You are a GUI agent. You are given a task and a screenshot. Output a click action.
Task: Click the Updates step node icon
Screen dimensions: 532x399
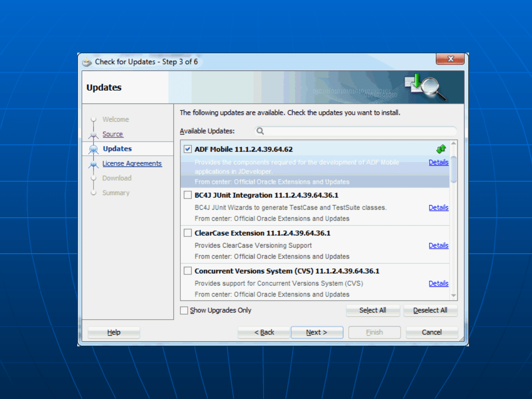click(x=93, y=149)
